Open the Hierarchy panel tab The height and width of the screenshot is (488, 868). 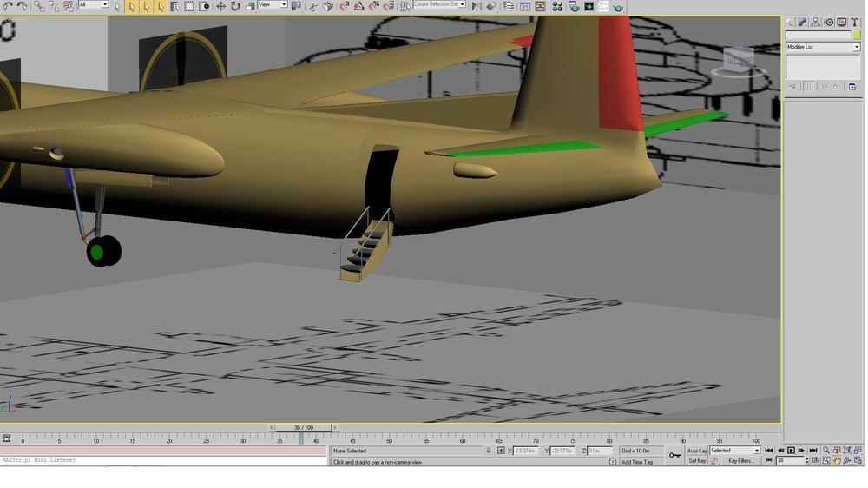tap(815, 23)
